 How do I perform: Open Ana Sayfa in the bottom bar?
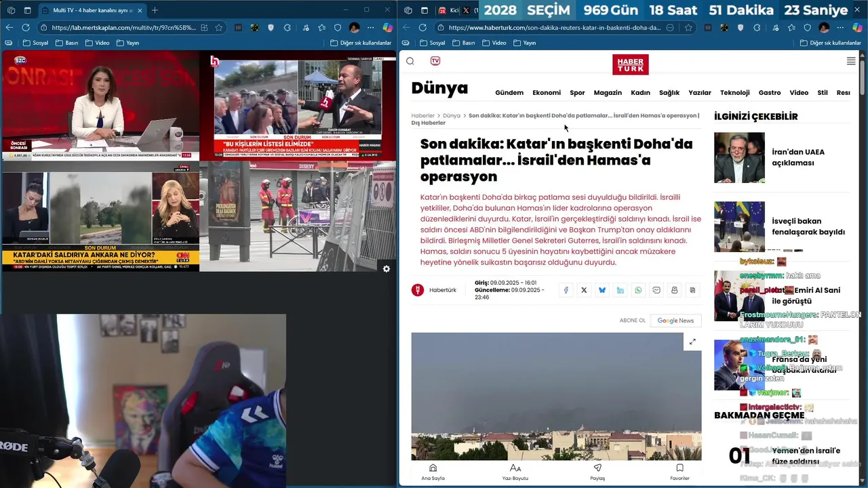[433, 472]
